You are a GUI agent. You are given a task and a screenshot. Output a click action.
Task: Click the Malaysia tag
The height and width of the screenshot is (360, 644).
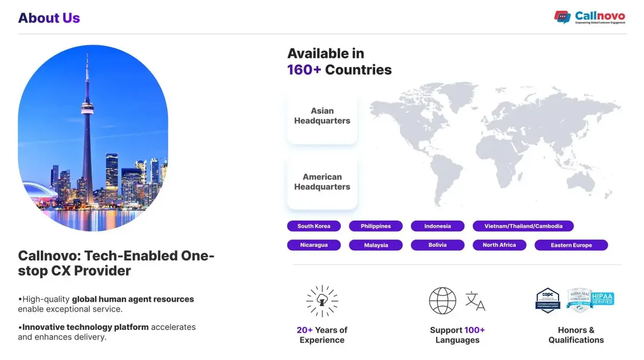376,245
